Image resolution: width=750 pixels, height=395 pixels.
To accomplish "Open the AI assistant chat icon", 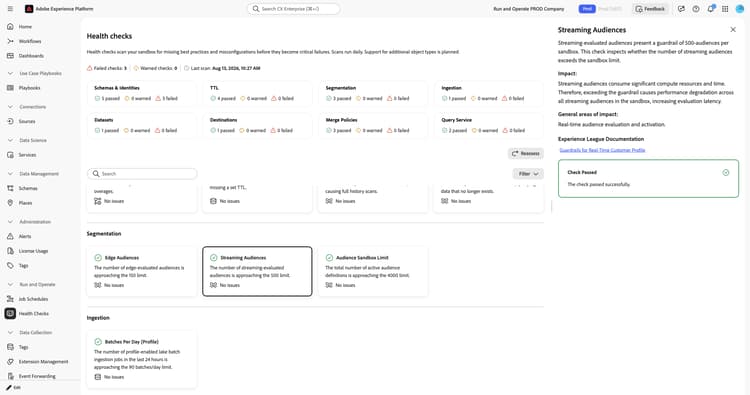I will point(681,9).
